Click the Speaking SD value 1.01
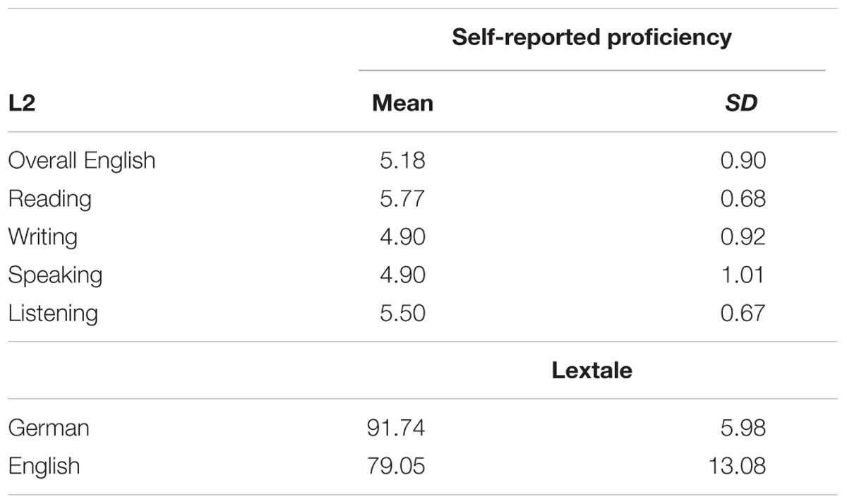Image resolution: width=847 pixels, height=504 pixels. pos(742,275)
